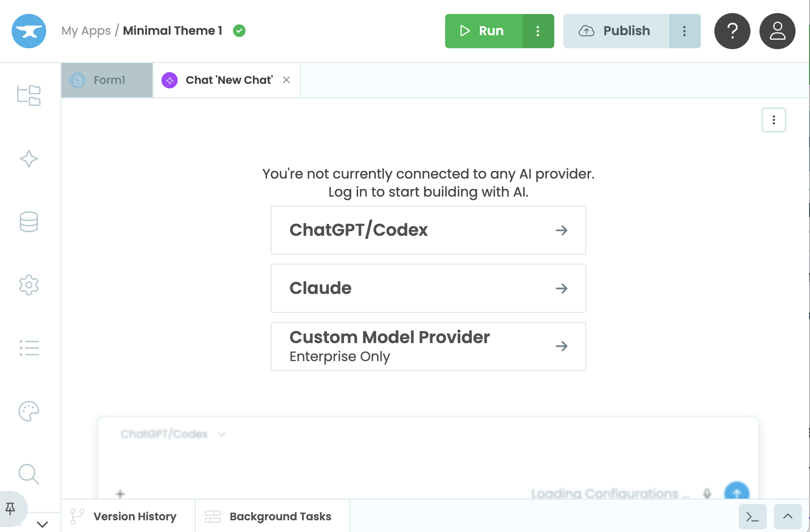Click the Anvil logo icon
The width and height of the screenshot is (810, 532).
coord(29,31)
